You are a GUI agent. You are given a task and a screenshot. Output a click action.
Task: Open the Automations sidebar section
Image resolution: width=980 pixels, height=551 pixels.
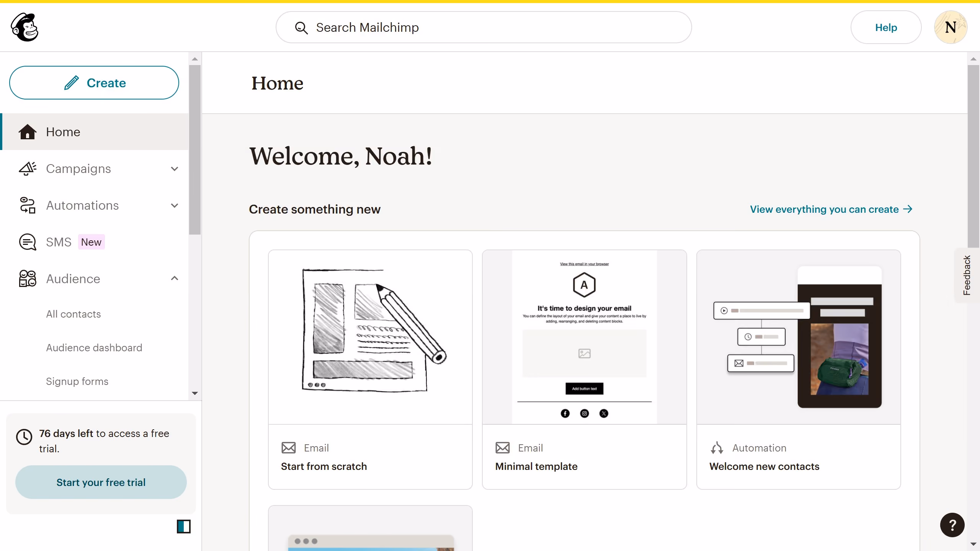[x=95, y=205]
